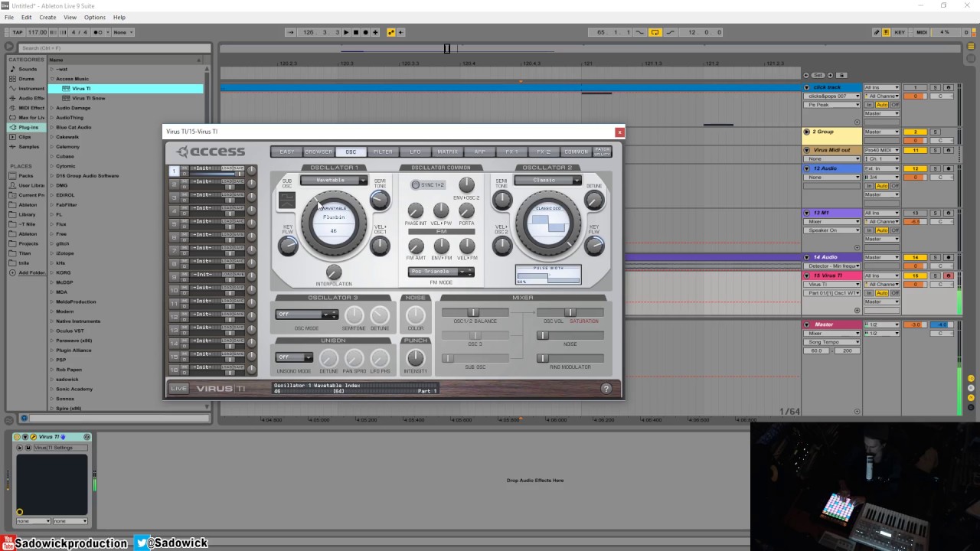Select Sounds category in browser
The height and width of the screenshot is (551, 980).
tap(28, 69)
